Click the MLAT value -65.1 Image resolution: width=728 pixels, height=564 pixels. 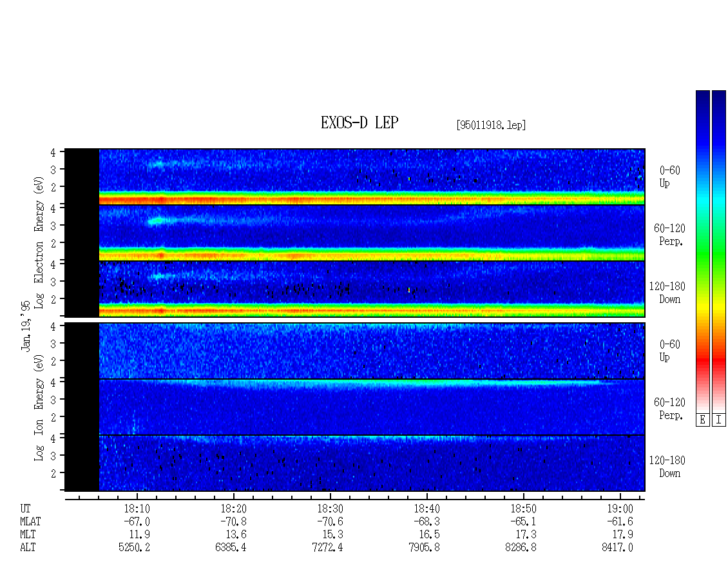523,521
